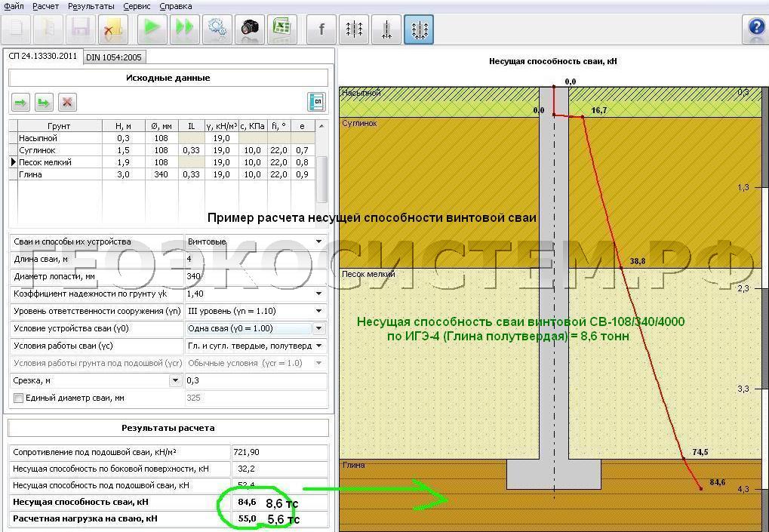This screenshot has width=769, height=532.
Task: Switch to the DIN 1054:2005 tab
Action: pyautogui.click(x=113, y=57)
